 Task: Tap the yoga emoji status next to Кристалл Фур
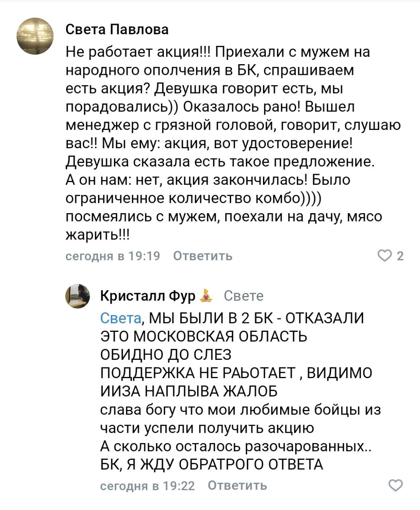206,296
